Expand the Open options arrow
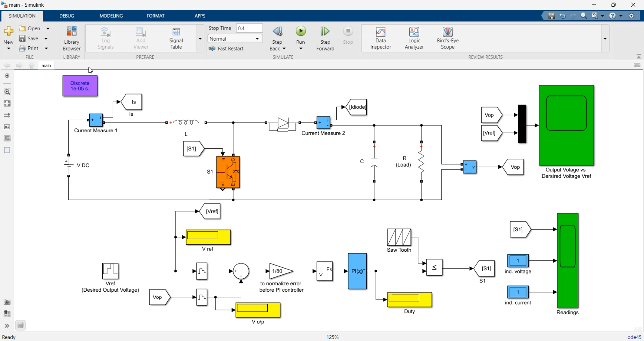 pyautogui.click(x=48, y=28)
